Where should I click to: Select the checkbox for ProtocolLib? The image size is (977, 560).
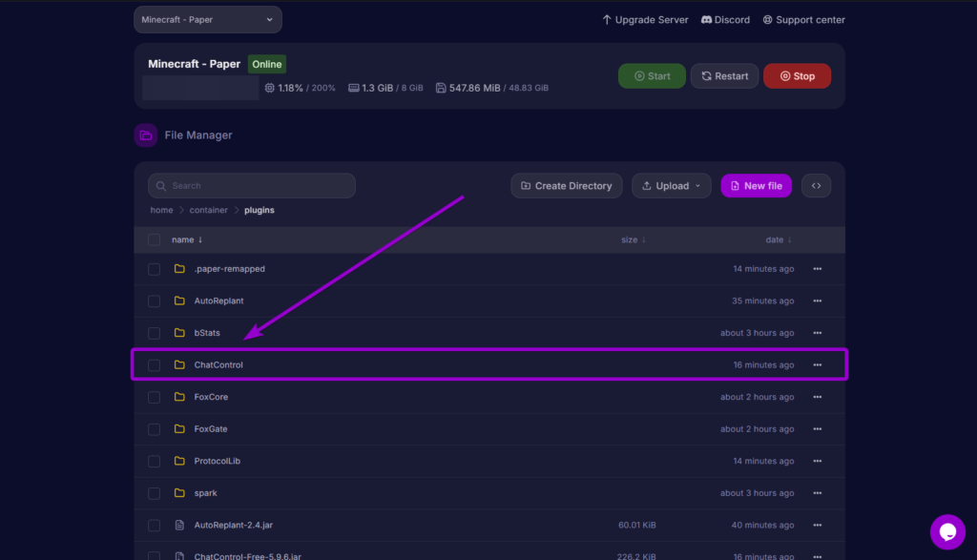[x=154, y=461]
